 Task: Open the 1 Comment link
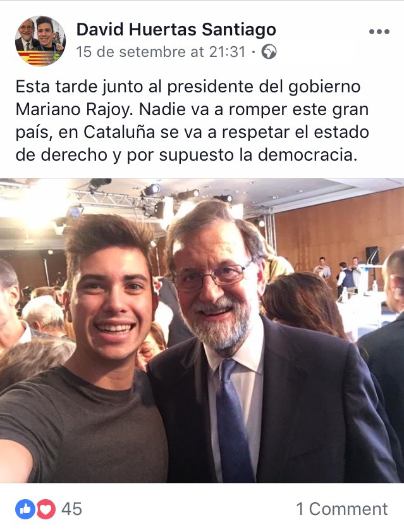click(x=341, y=509)
